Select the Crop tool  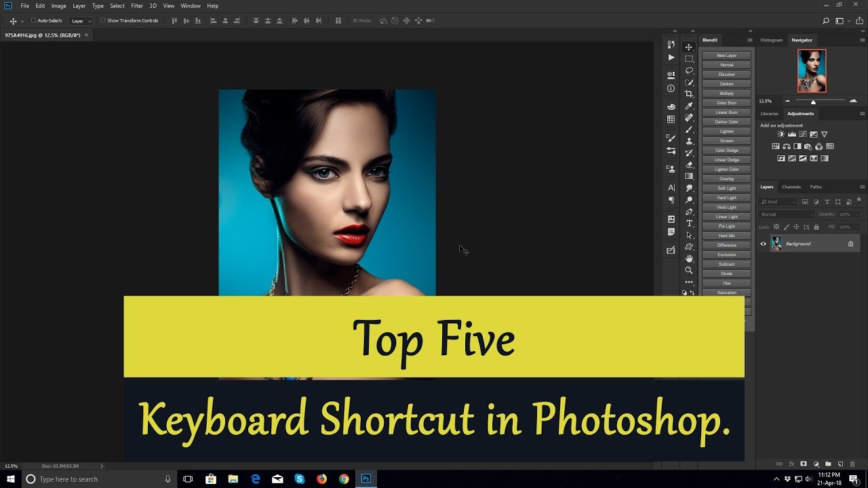(x=689, y=94)
